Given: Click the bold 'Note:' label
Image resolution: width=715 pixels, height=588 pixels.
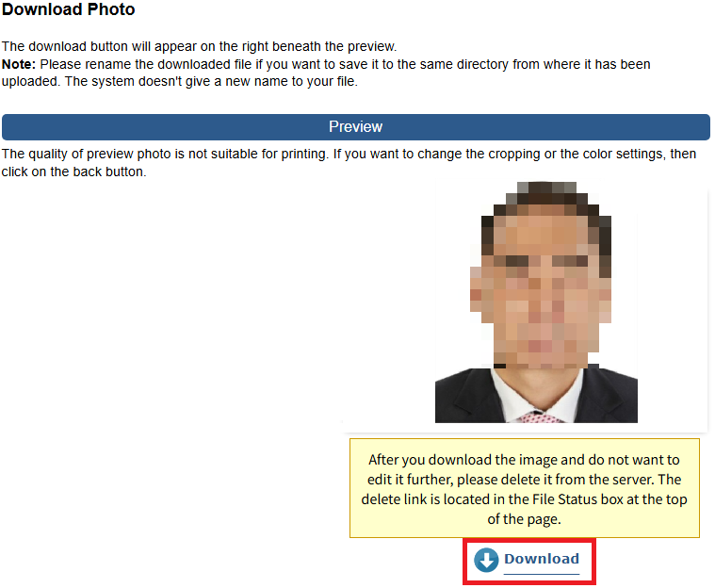Looking at the screenshot, I should [x=19, y=64].
